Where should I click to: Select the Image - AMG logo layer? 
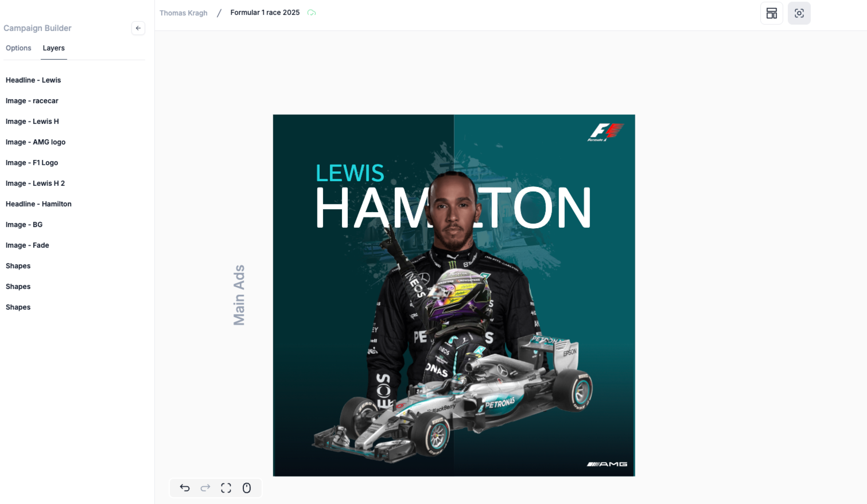(36, 142)
